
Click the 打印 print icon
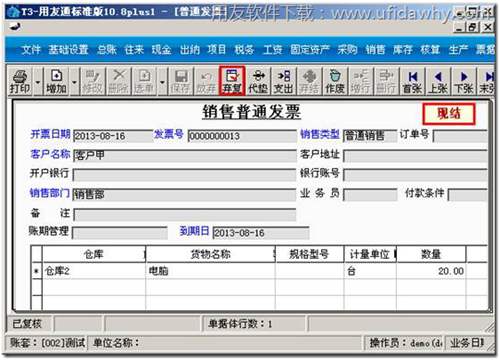pyautogui.click(x=20, y=81)
